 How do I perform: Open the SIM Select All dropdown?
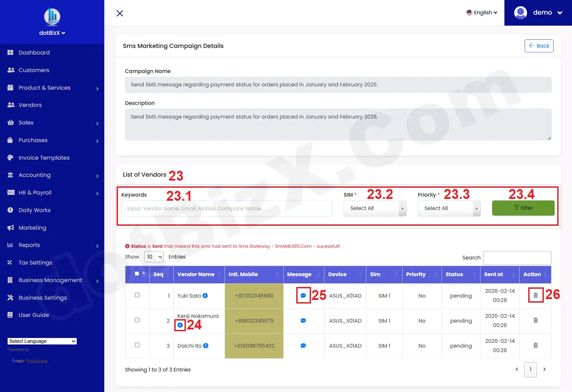[375, 208]
